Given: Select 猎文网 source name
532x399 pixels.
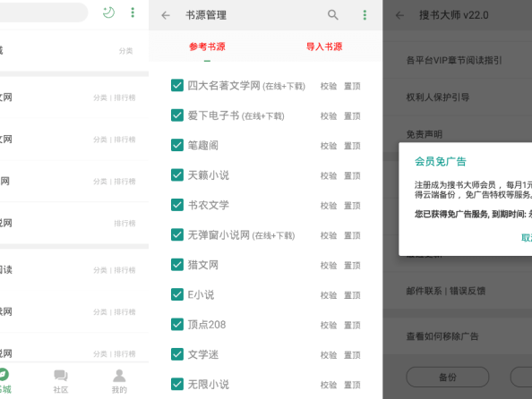Looking at the screenshot, I should (x=203, y=265).
